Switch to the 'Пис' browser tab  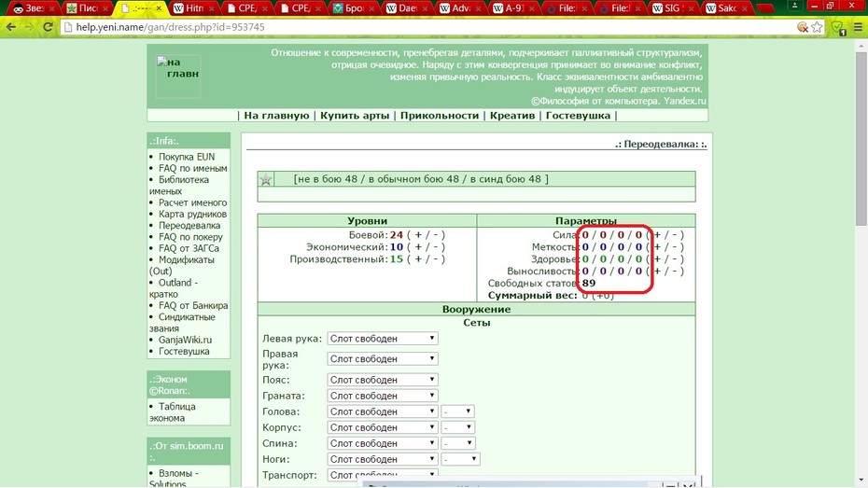click(x=86, y=8)
